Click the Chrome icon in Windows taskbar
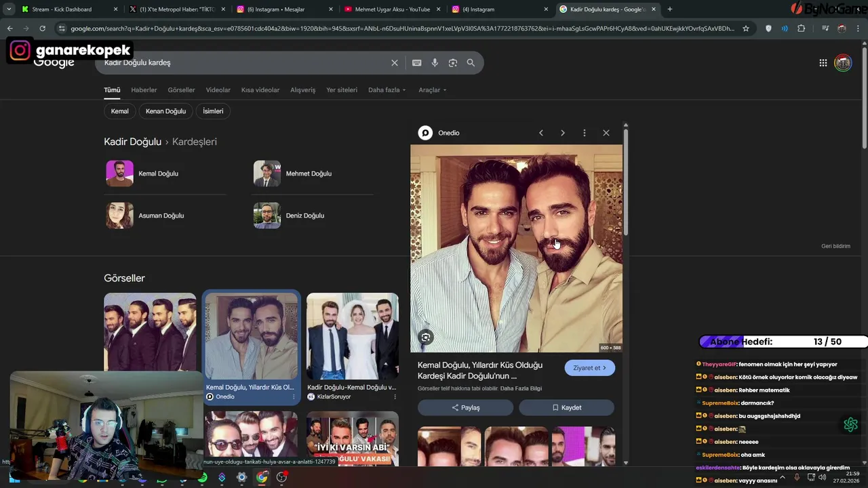868x488 pixels. [x=262, y=478]
